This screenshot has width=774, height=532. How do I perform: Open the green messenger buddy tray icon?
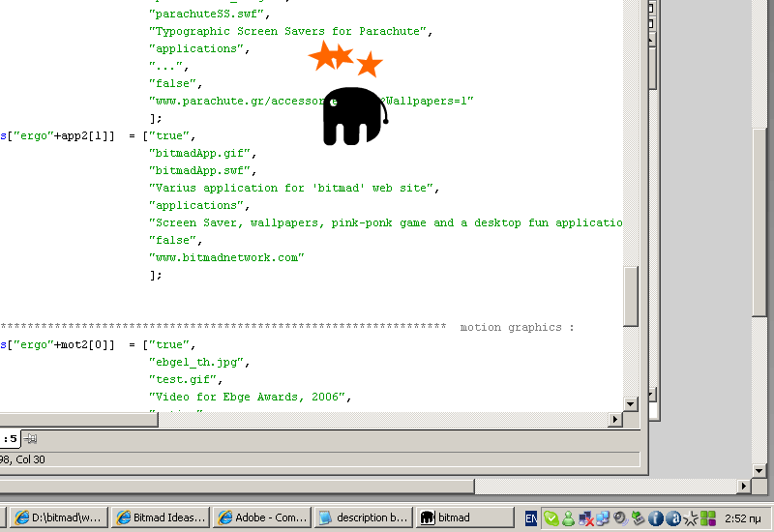(568, 517)
